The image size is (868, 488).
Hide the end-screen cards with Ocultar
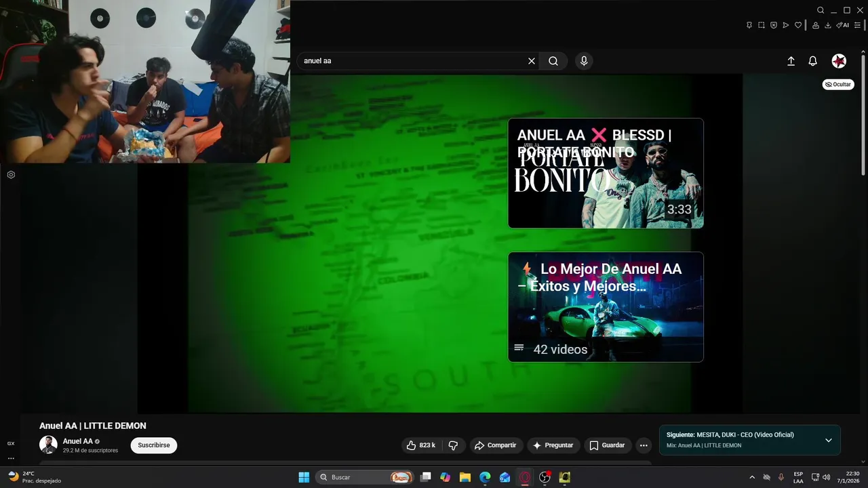pos(838,85)
